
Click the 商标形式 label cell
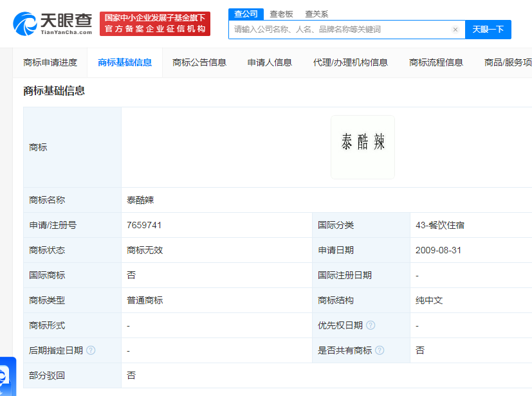pyautogui.click(x=72, y=325)
